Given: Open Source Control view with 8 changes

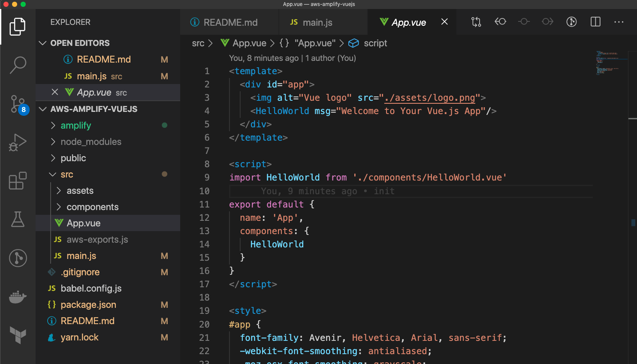Looking at the screenshot, I should (x=18, y=104).
